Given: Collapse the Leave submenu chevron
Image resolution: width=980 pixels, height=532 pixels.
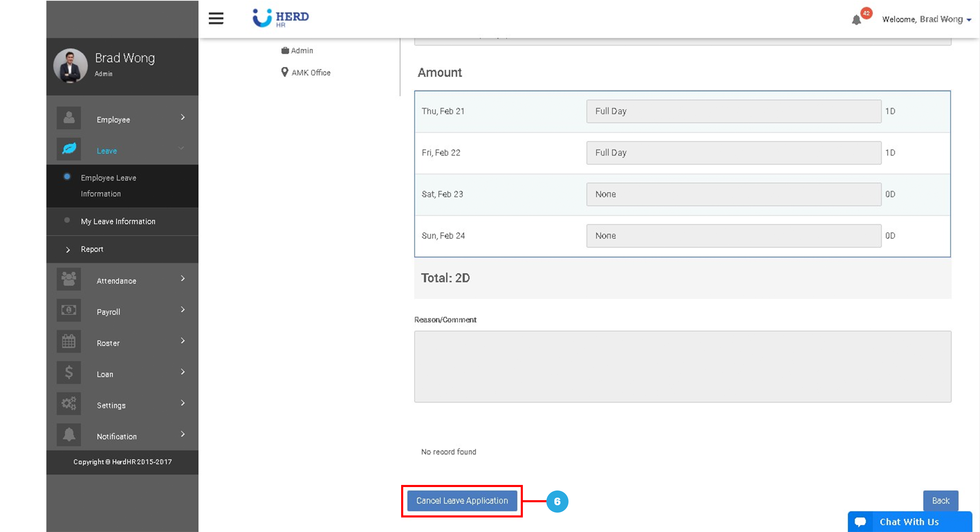Looking at the screenshot, I should point(181,149).
